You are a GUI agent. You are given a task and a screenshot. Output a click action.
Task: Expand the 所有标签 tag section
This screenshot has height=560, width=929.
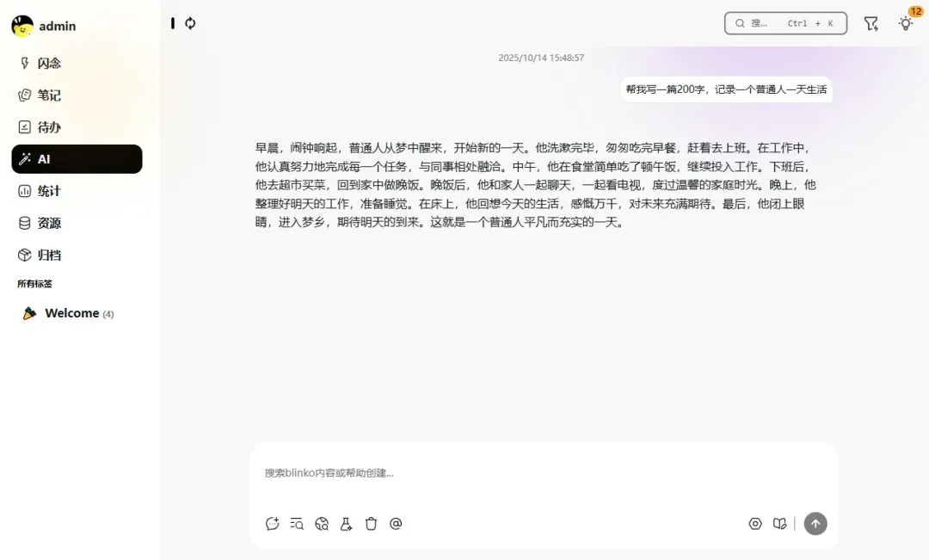[x=34, y=283]
